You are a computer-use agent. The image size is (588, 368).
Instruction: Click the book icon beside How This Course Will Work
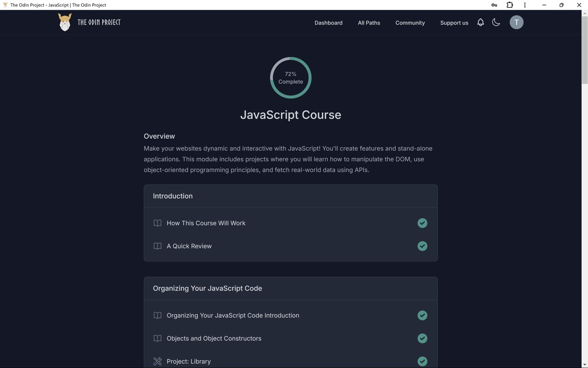(157, 223)
